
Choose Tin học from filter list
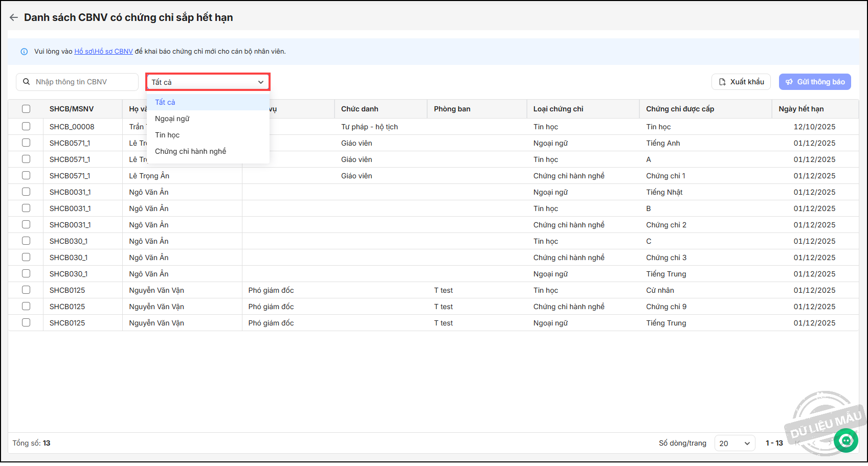(x=167, y=135)
